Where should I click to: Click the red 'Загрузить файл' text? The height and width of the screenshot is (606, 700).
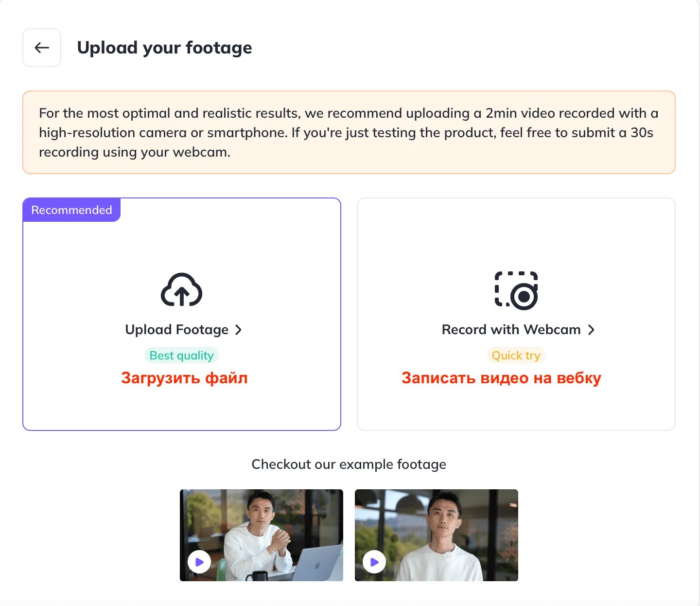pyautogui.click(x=184, y=378)
